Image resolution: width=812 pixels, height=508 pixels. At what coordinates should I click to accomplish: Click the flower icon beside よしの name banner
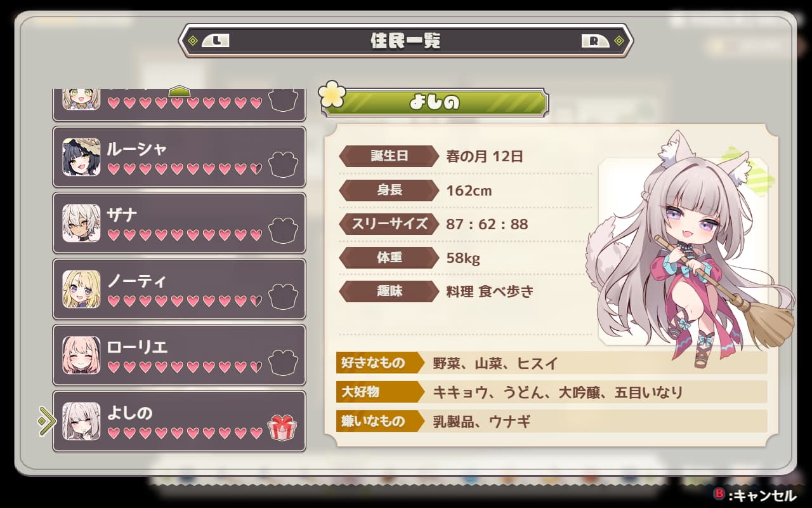point(332,95)
